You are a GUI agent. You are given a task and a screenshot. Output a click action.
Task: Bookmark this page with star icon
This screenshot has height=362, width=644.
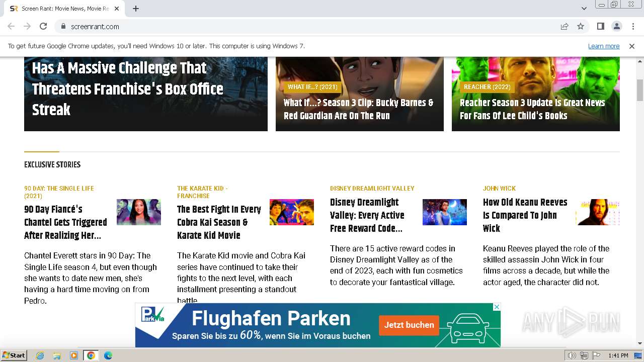tap(581, 26)
